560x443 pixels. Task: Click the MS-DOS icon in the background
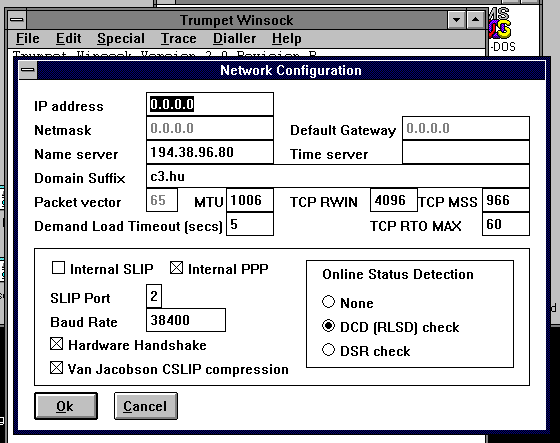(502, 30)
